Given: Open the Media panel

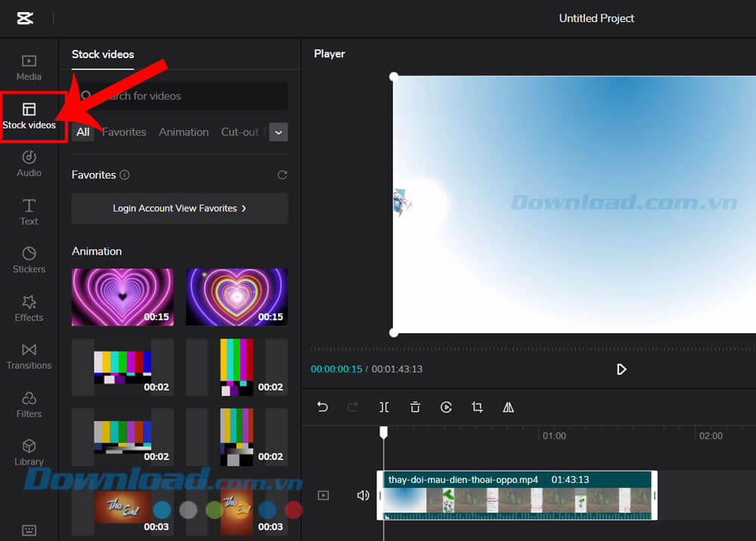Looking at the screenshot, I should pos(28,67).
